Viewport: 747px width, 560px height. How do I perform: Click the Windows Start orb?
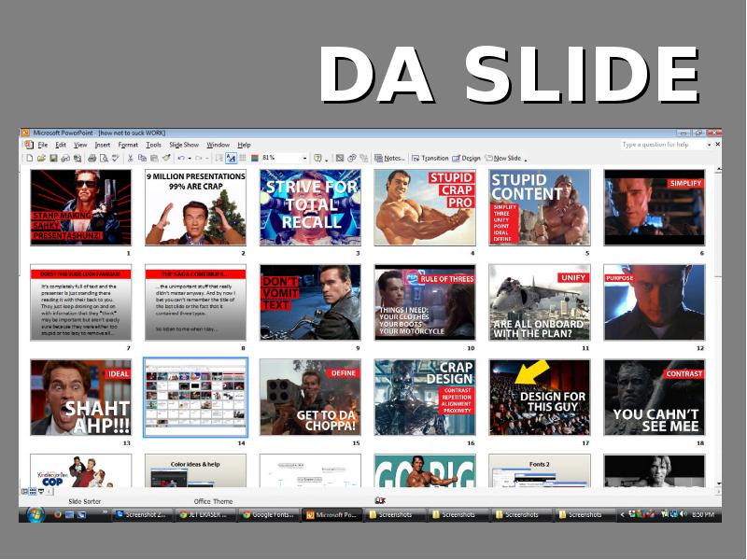pos(35,514)
